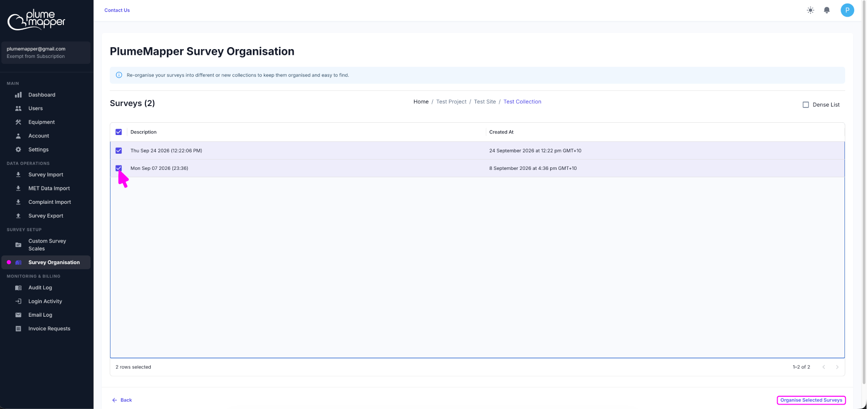Viewport: 868px width, 409px height.
Task: Toggle the light/dark theme sun icon
Action: 811,10
